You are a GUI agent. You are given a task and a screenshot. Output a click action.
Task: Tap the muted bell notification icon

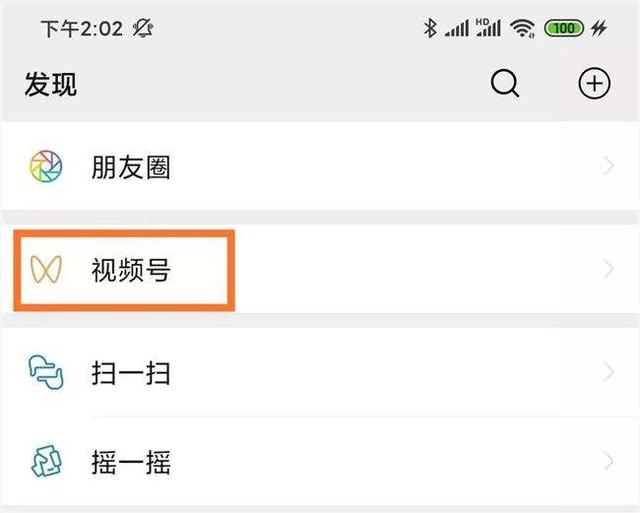(144, 28)
